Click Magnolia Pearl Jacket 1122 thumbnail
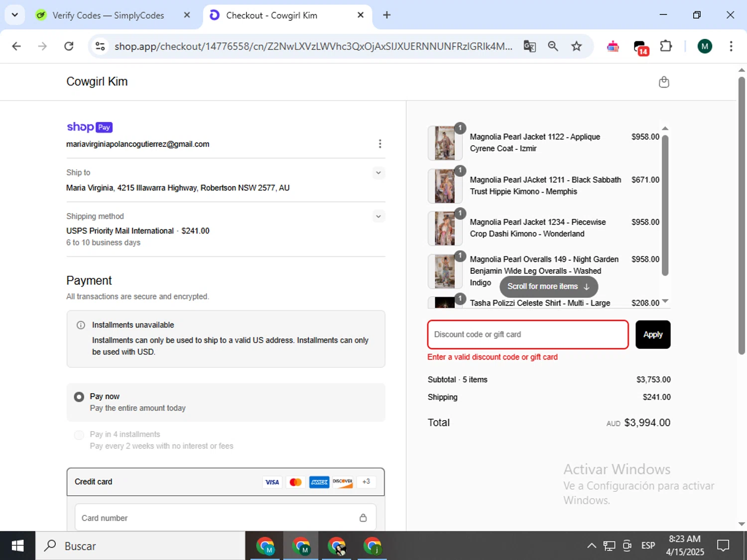This screenshot has width=747, height=560. [445, 143]
